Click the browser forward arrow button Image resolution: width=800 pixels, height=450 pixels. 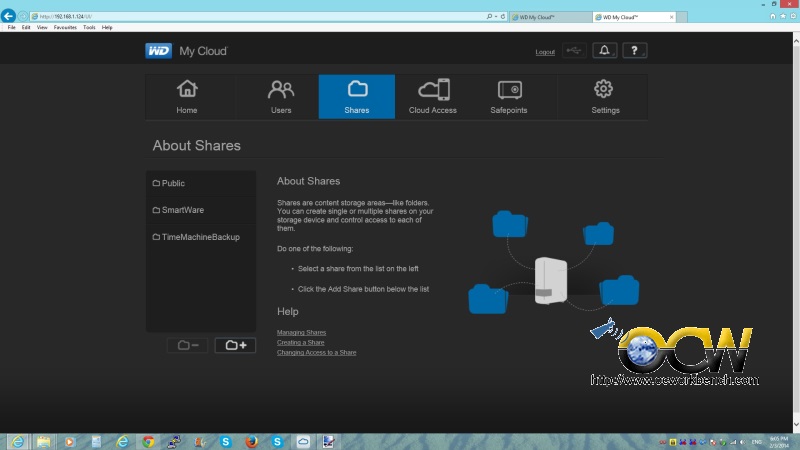23,16
